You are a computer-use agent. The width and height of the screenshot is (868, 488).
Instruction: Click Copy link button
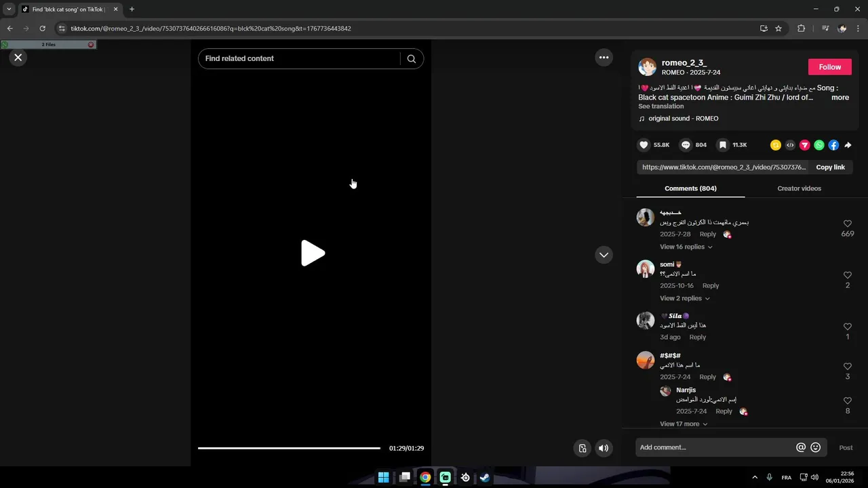click(x=830, y=167)
